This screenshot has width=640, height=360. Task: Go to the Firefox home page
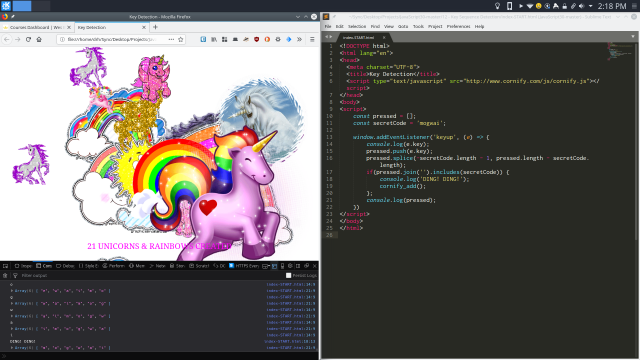39,40
